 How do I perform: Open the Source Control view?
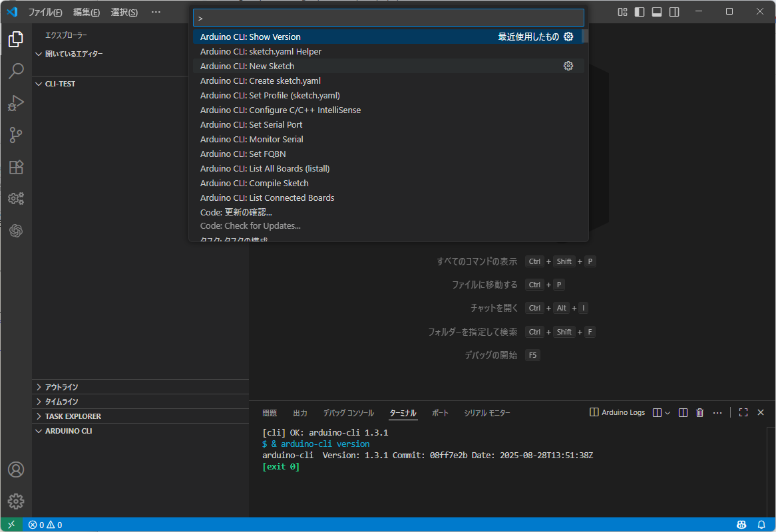tap(16, 135)
